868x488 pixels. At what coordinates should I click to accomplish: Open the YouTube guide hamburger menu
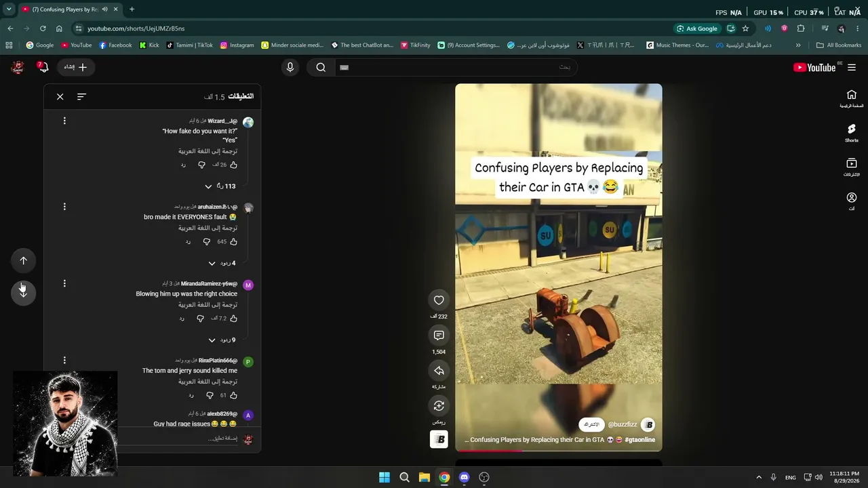[852, 67]
